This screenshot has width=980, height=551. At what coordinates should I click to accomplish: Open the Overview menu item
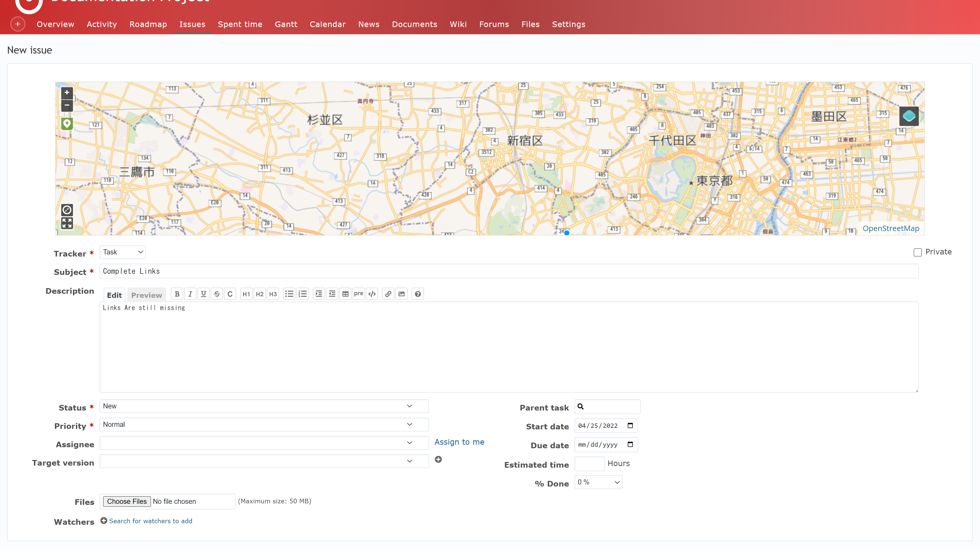[x=55, y=24]
